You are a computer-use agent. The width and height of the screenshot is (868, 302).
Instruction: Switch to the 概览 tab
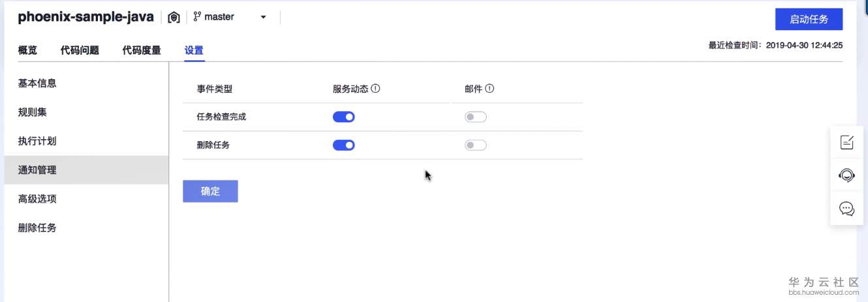pos(27,50)
